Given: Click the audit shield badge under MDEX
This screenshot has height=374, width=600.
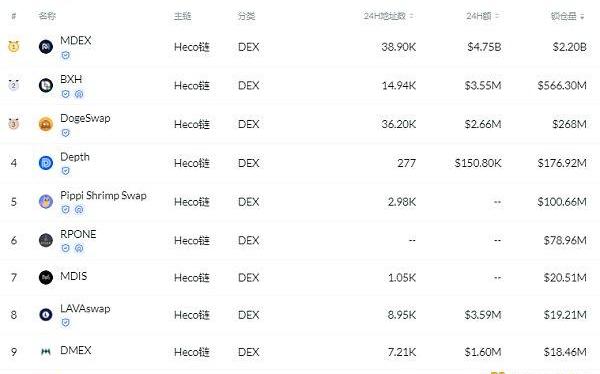Looking at the screenshot, I should tap(66, 56).
